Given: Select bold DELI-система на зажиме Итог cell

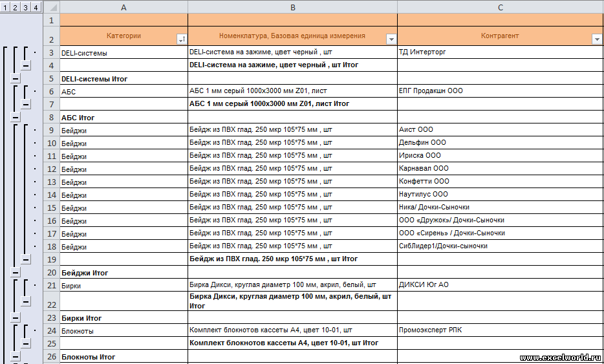Looking at the screenshot, I should click(293, 65).
